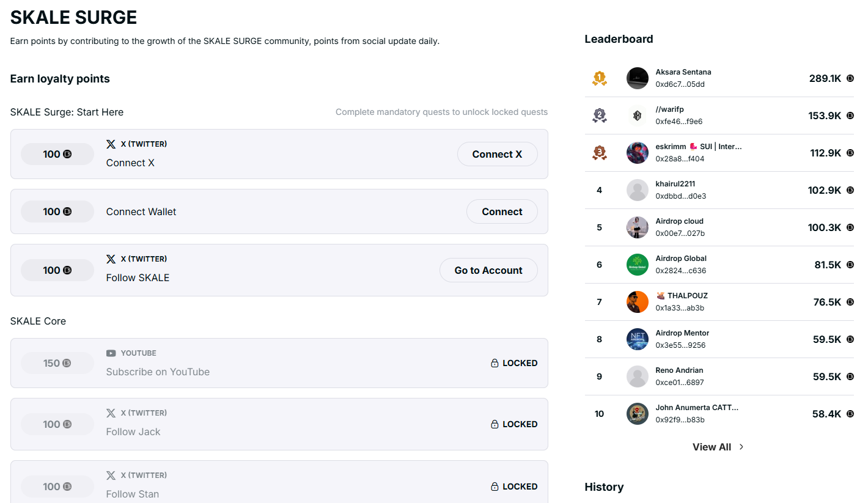Click the bronze third-place medal icon
The height and width of the screenshot is (503, 868).
point(599,153)
